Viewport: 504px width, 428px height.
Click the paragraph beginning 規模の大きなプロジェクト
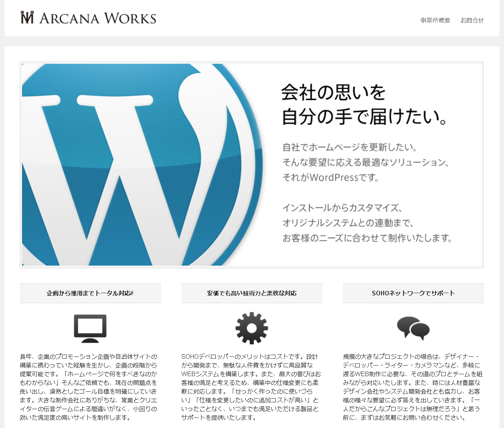click(x=413, y=387)
